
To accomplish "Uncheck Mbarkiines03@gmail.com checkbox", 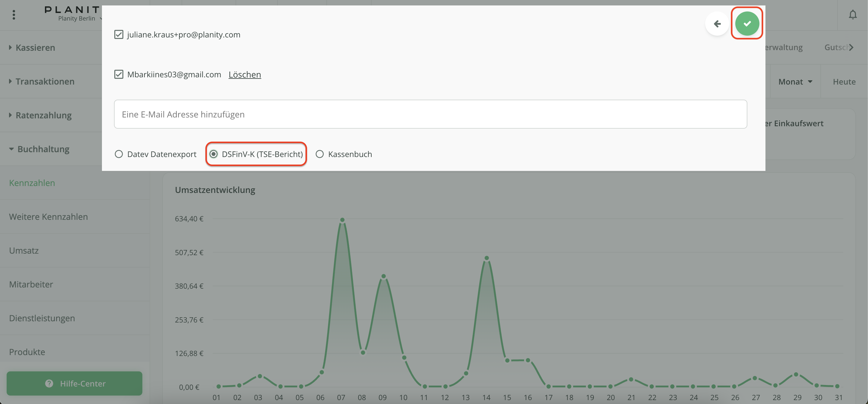I will tap(119, 74).
